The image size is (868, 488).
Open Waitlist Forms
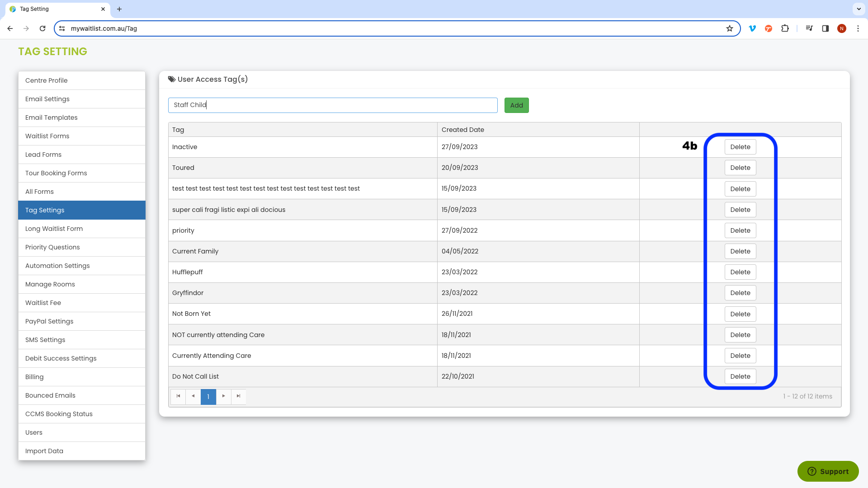coord(82,136)
